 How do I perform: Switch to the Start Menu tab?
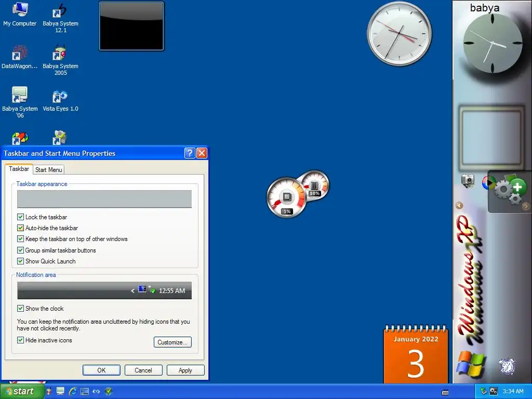pyautogui.click(x=48, y=170)
